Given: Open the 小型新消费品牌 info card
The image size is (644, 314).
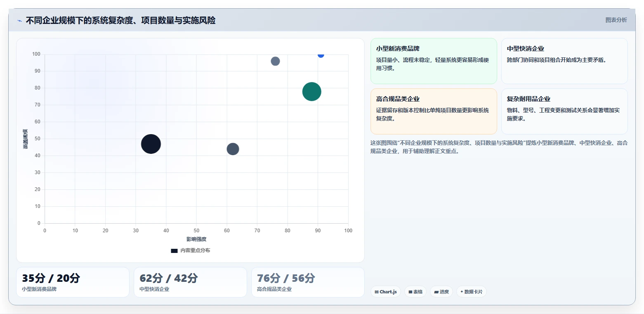Looking at the screenshot, I should [434, 61].
